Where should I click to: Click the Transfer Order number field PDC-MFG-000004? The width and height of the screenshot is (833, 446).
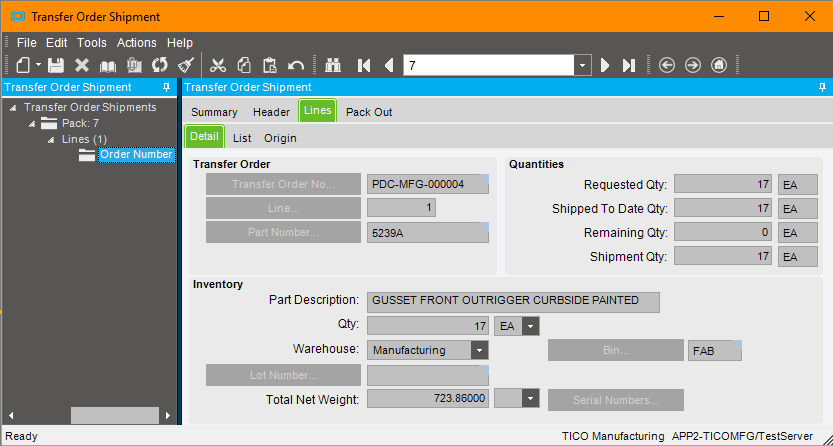[428, 184]
